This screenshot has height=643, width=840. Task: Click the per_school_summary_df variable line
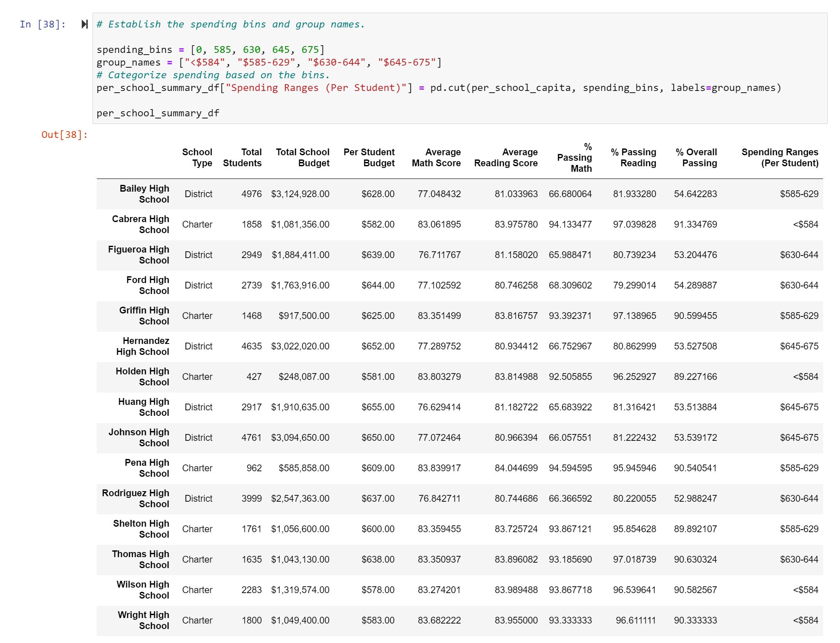[157, 113]
